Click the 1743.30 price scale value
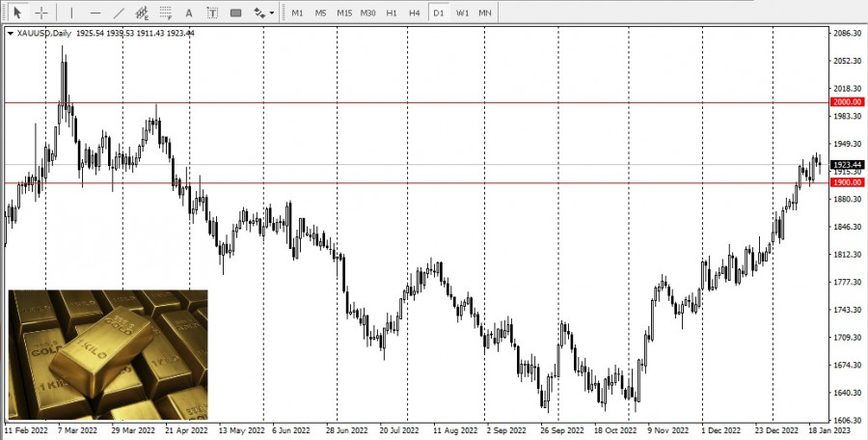 point(847,310)
